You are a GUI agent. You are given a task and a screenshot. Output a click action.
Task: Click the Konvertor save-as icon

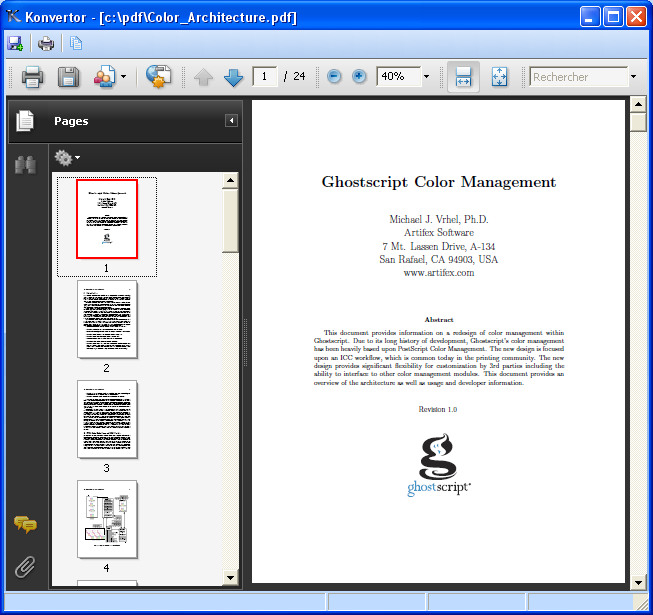pos(15,43)
